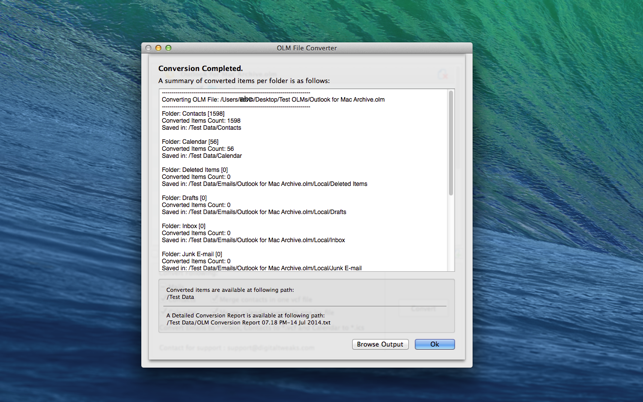Image resolution: width=643 pixels, height=402 pixels.
Task: Minimize the OLM File Converter window
Action: tap(158, 48)
